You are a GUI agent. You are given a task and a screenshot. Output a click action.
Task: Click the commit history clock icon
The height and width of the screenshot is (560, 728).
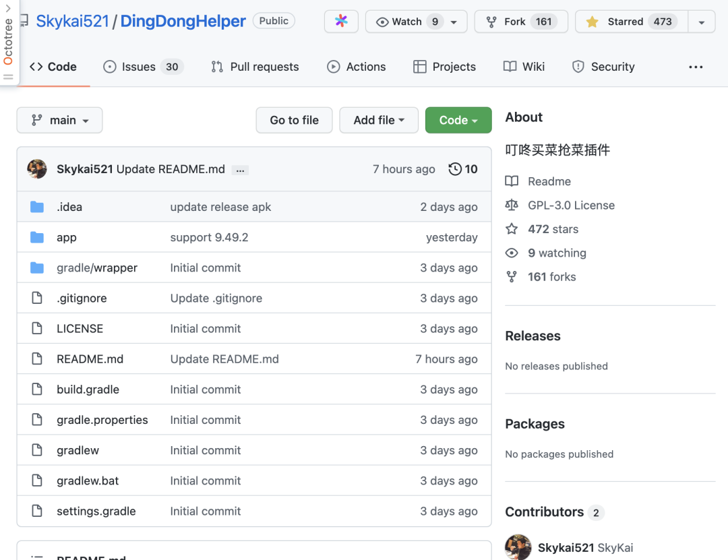455,169
